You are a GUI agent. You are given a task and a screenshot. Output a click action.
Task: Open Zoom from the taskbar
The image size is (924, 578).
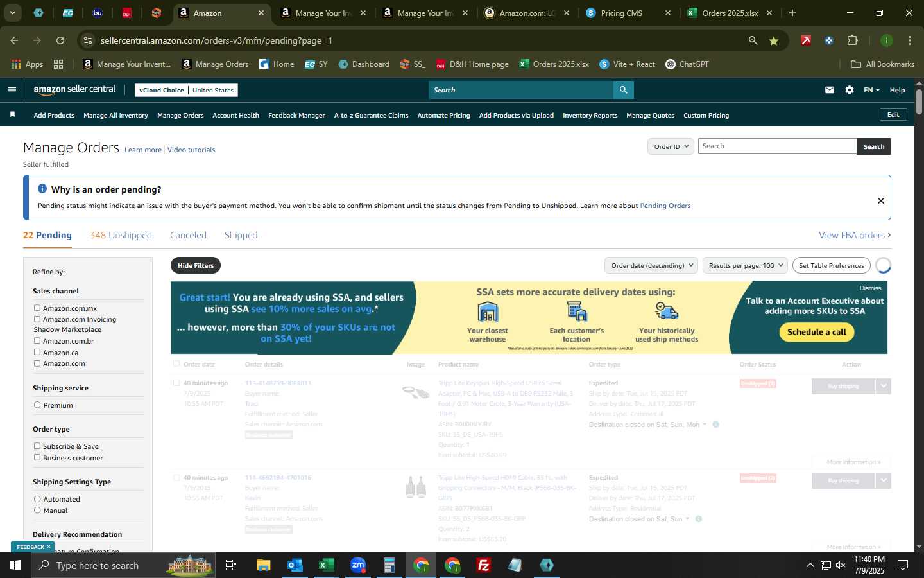[x=357, y=565]
